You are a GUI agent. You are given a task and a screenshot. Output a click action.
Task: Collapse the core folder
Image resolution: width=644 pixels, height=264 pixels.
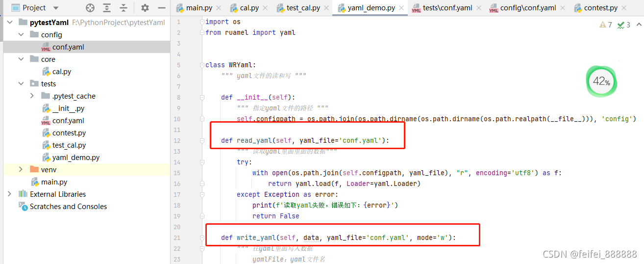(x=21, y=59)
